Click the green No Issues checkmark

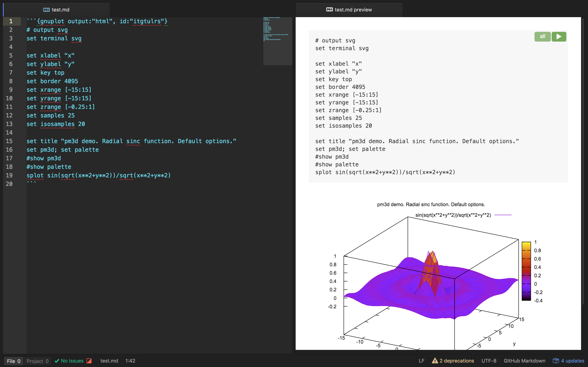click(57, 361)
